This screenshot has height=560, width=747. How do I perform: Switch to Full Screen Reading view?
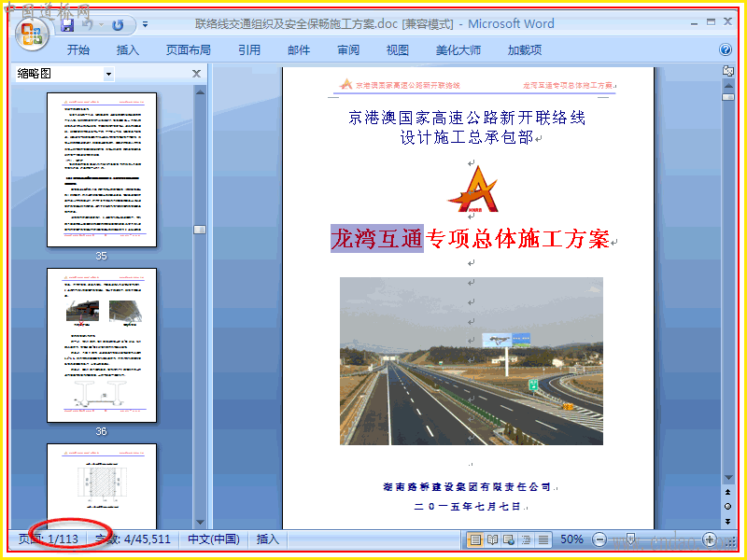tap(492, 539)
